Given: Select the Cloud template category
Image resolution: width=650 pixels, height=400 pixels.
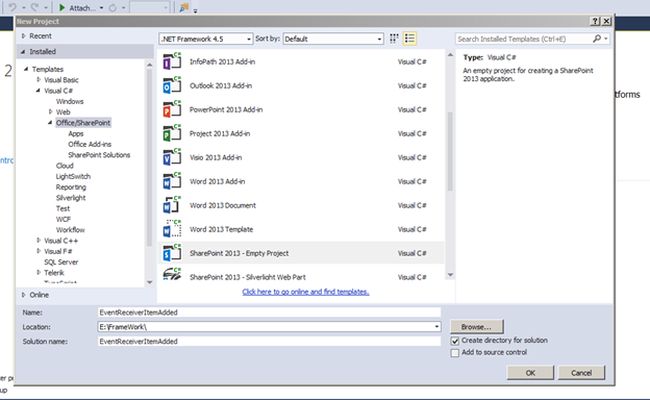Looking at the screenshot, I should (65, 166).
